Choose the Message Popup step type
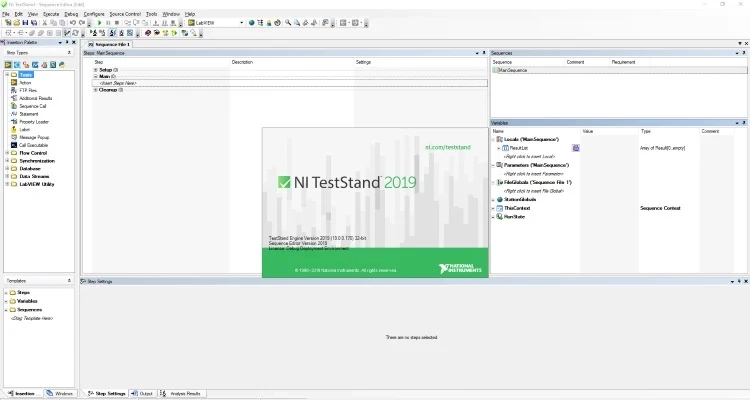 [13, 137]
